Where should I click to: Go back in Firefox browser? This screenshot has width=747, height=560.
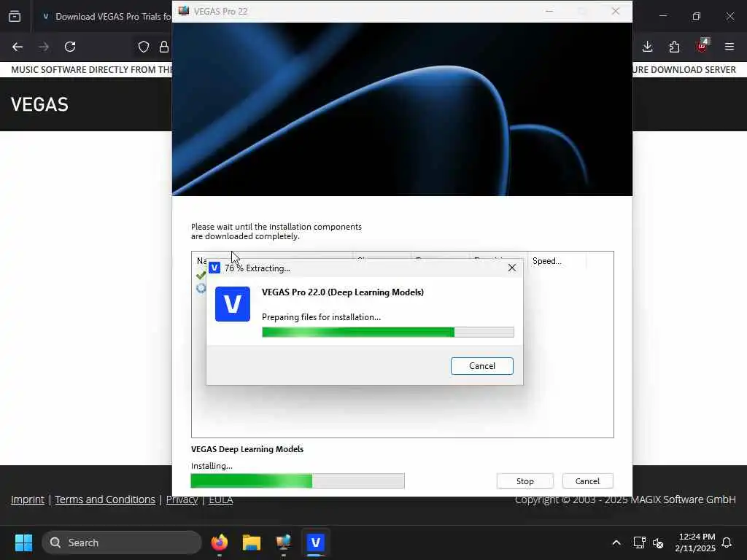click(x=18, y=47)
